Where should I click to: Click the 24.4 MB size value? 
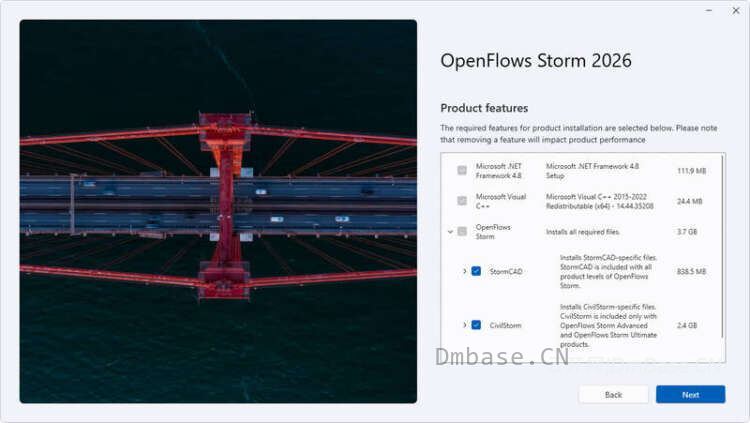[x=689, y=201]
